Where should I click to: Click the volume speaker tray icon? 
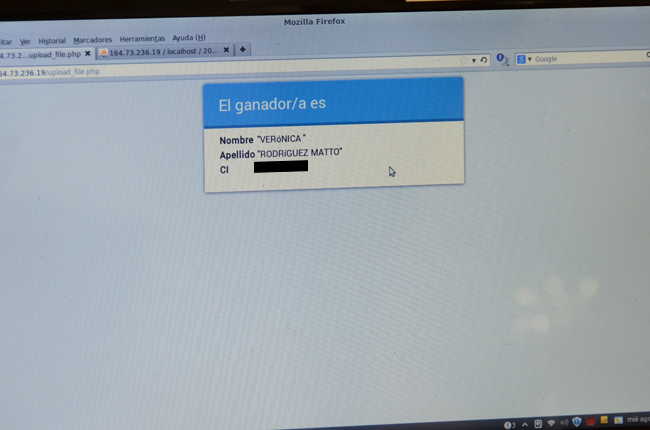point(564,421)
